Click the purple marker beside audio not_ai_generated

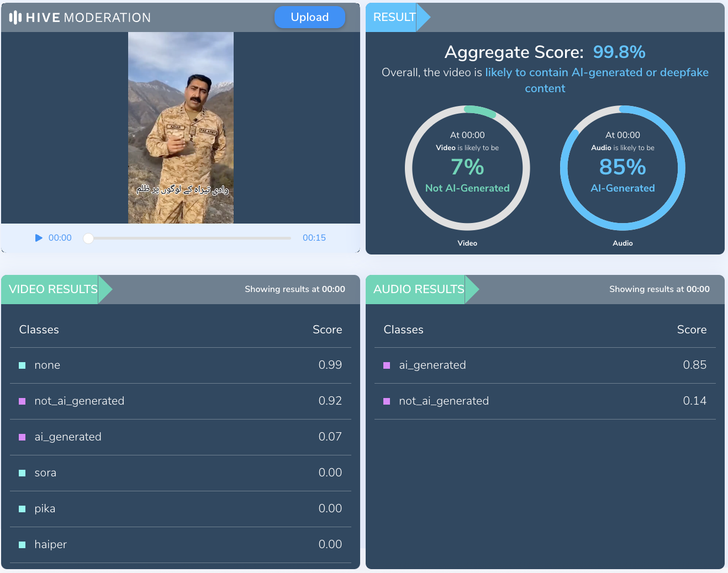tap(387, 401)
